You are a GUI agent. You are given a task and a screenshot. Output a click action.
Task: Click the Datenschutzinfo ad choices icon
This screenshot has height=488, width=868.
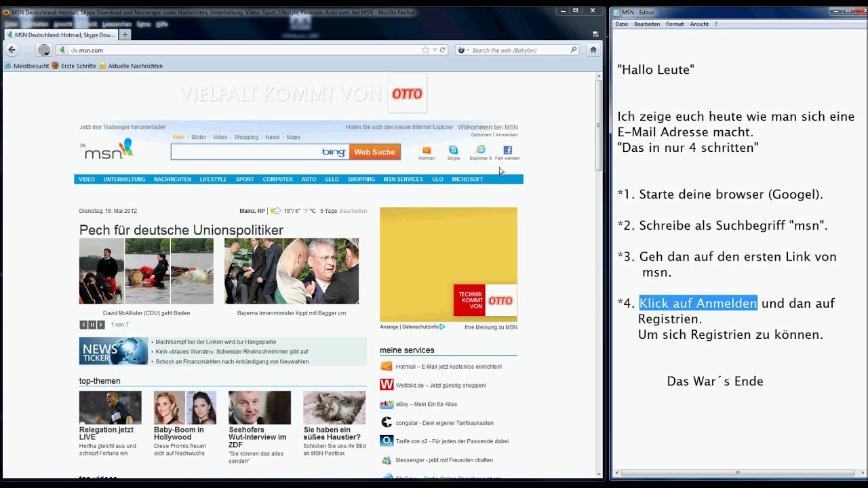coord(442,327)
